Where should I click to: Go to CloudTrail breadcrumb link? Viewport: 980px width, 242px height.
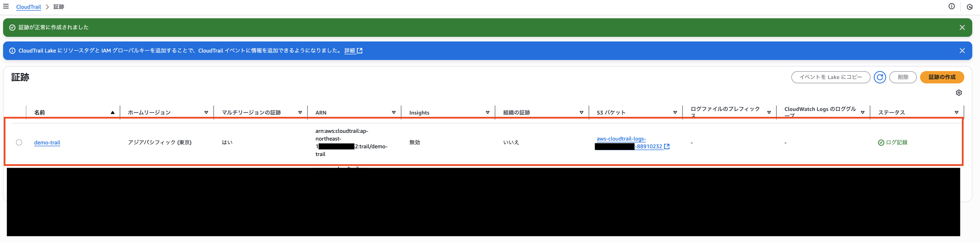coord(29,7)
